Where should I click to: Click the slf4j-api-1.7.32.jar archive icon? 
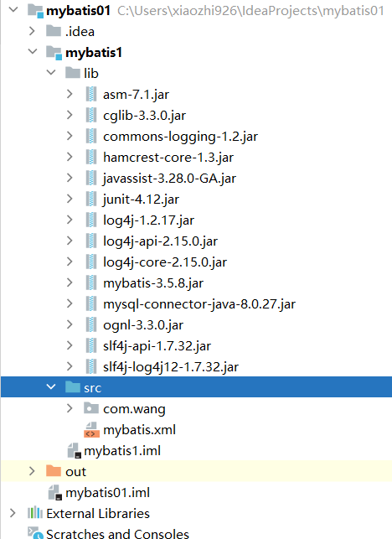91,345
